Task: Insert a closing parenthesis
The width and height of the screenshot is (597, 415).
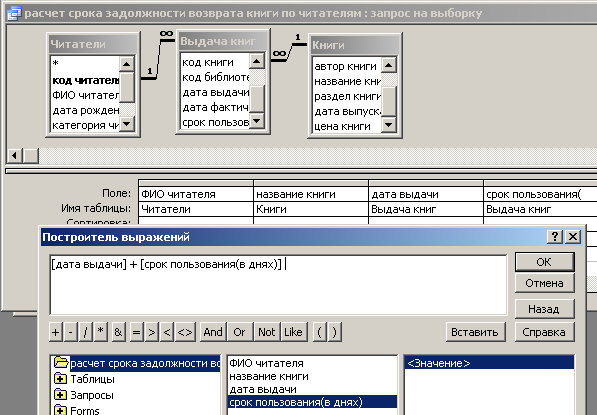Action: [x=334, y=332]
